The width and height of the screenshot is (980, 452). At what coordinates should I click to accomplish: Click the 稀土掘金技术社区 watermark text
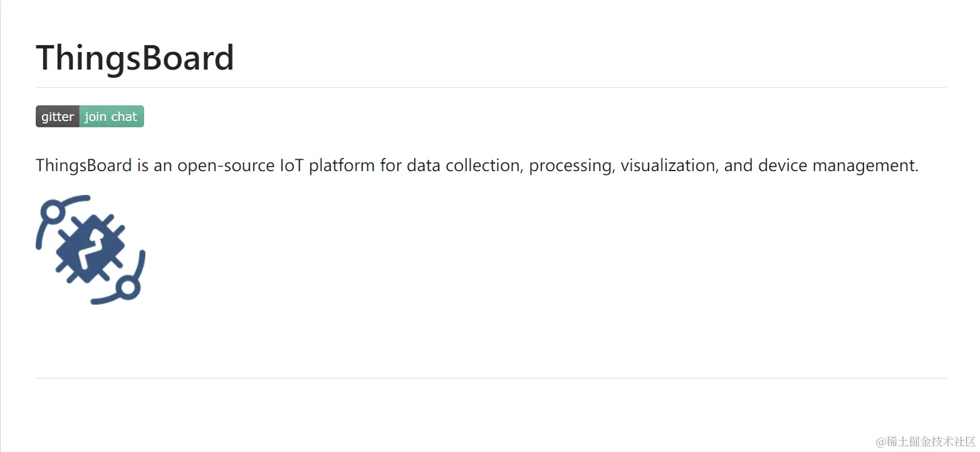coord(926,441)
